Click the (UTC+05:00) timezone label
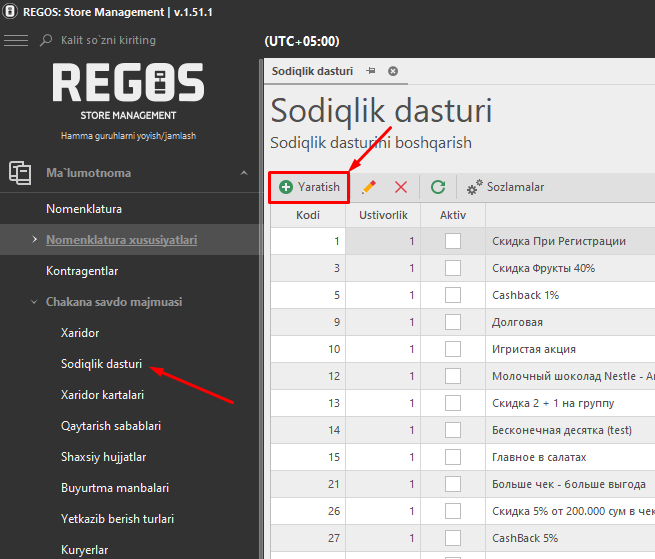 tap(302, 41)
